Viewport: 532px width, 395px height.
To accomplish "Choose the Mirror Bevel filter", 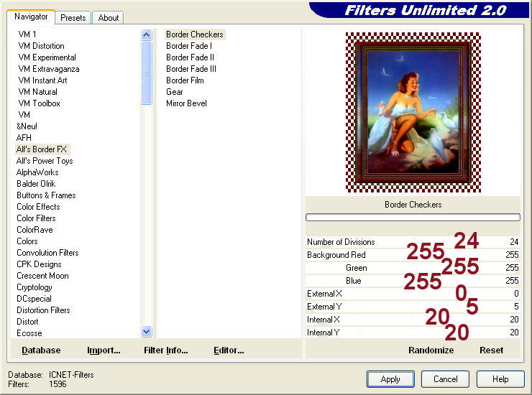I will (186, 103).
